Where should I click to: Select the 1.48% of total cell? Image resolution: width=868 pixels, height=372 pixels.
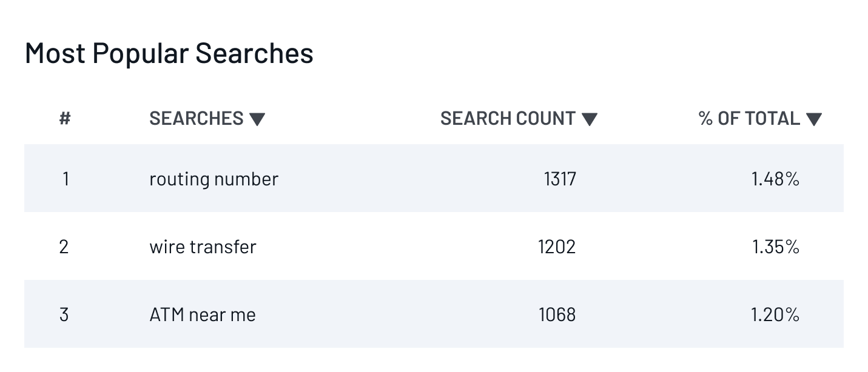coord(775,179)
